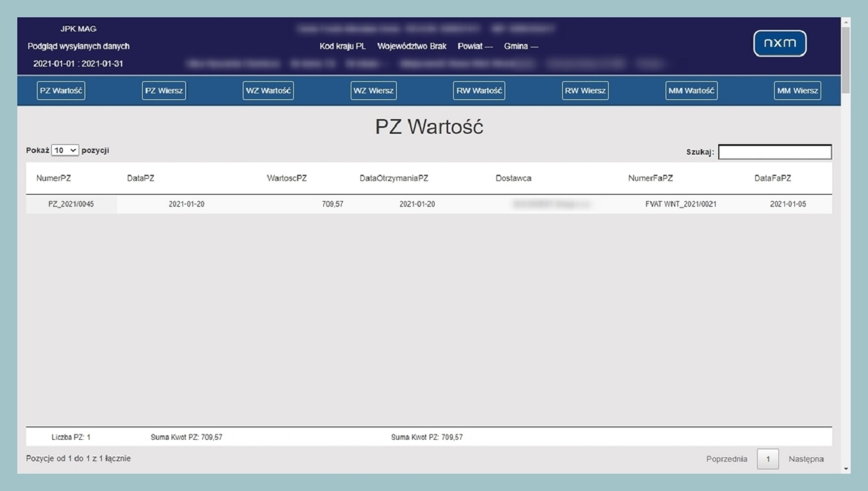
Task: Go to RW Wartość tab
Action: 479,91
